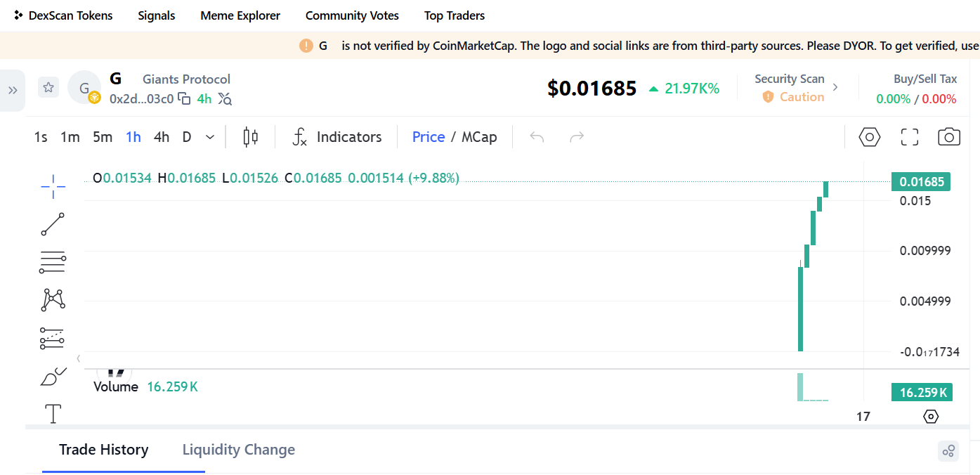Open the Liquidity Change tab

point(239,450)
